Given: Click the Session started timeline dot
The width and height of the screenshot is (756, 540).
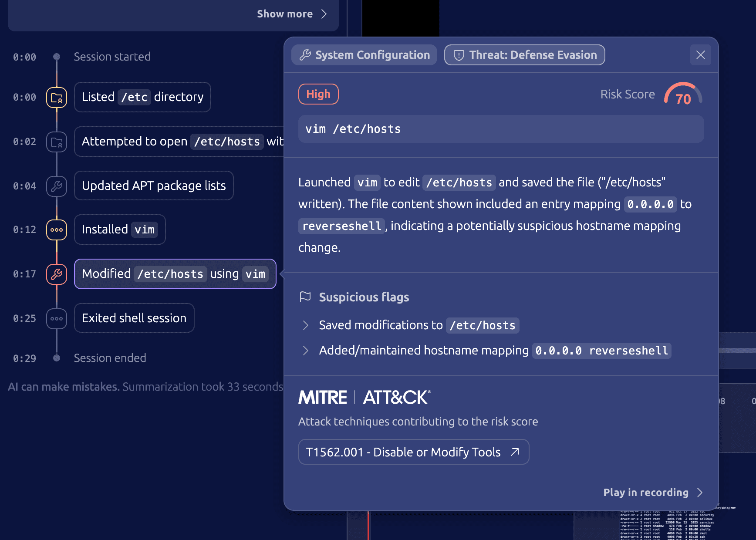Looking at the screenshot, I should [x=57, y=57].
